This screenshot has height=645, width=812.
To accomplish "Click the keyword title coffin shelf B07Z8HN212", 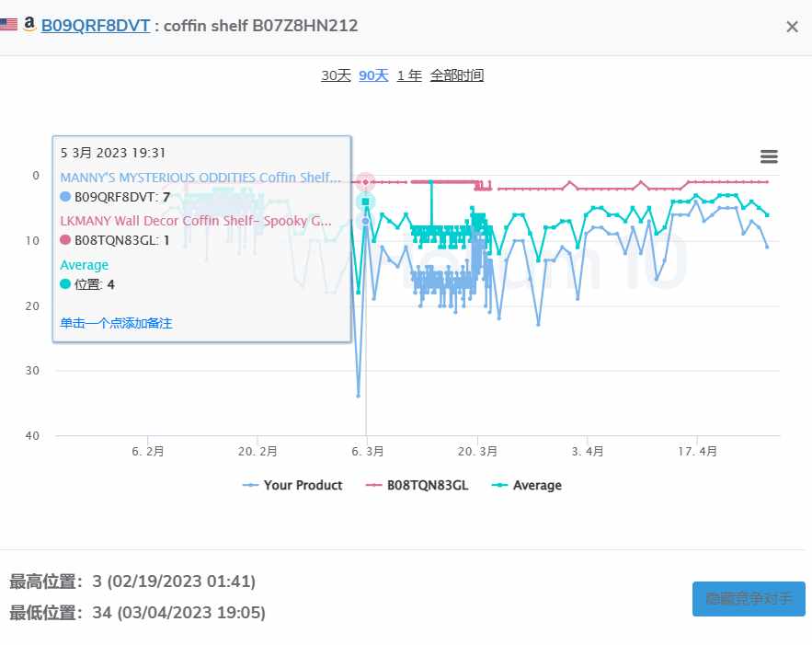I will pyautogui.click(x=260, y=26).
